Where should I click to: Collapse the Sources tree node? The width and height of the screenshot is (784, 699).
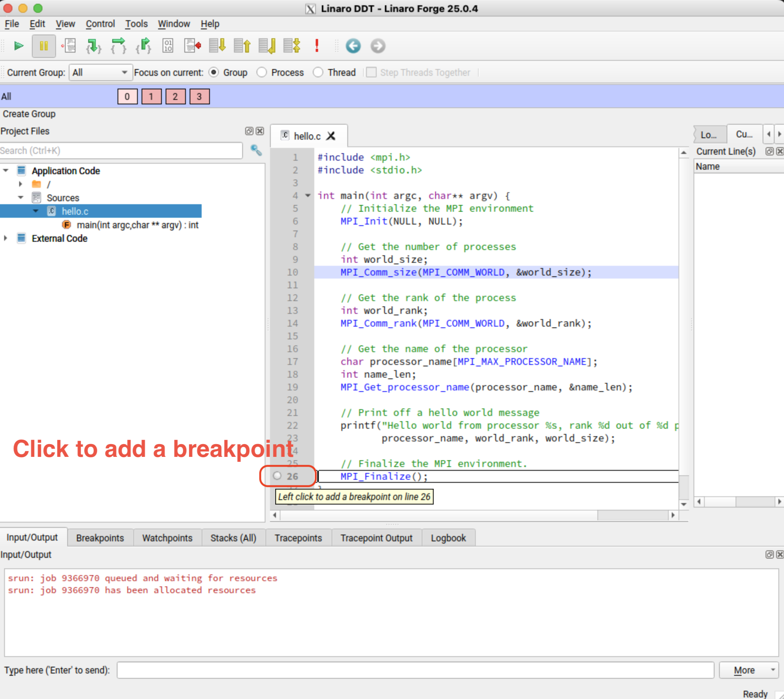21,198
